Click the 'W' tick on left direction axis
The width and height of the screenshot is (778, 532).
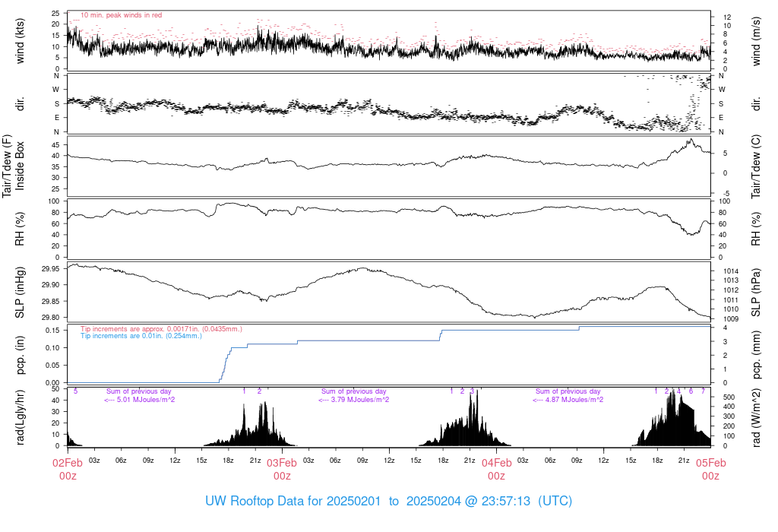point(56,90)
